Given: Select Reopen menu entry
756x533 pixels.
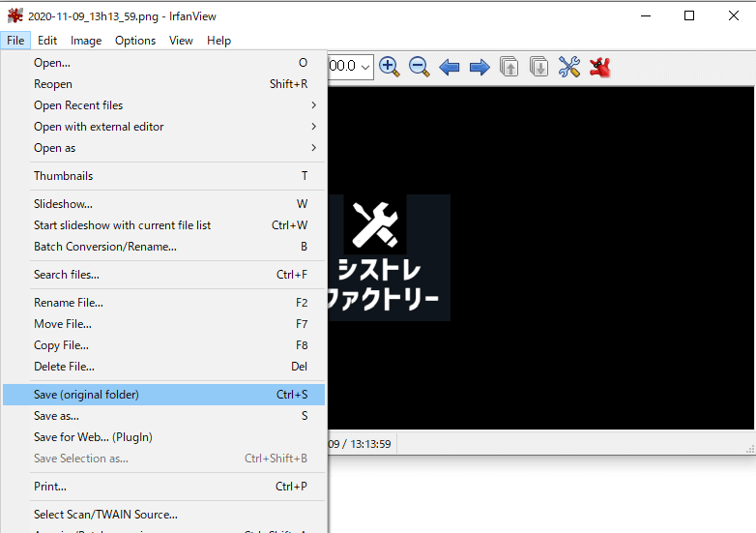Looking at the screenshot, I should pyautogui.click(x=164, y=84).
